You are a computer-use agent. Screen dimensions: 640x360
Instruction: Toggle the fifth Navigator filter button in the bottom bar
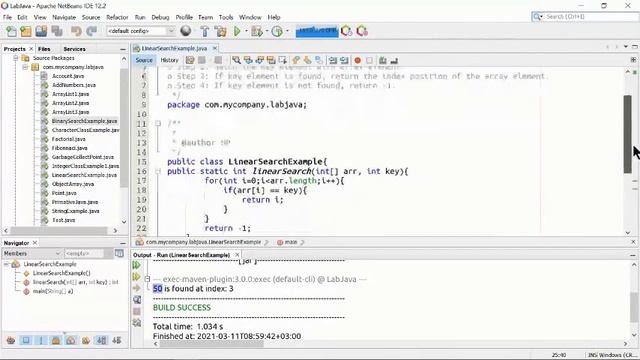(71, 340)
